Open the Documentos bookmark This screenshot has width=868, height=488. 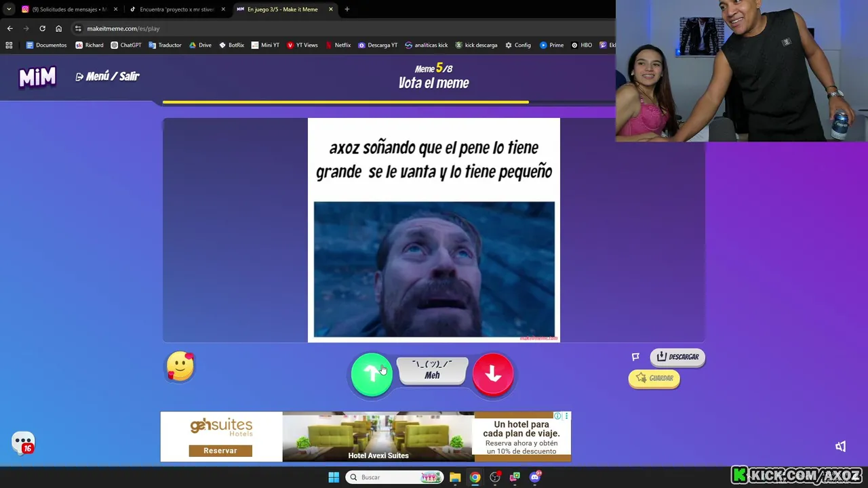point(46,45)
